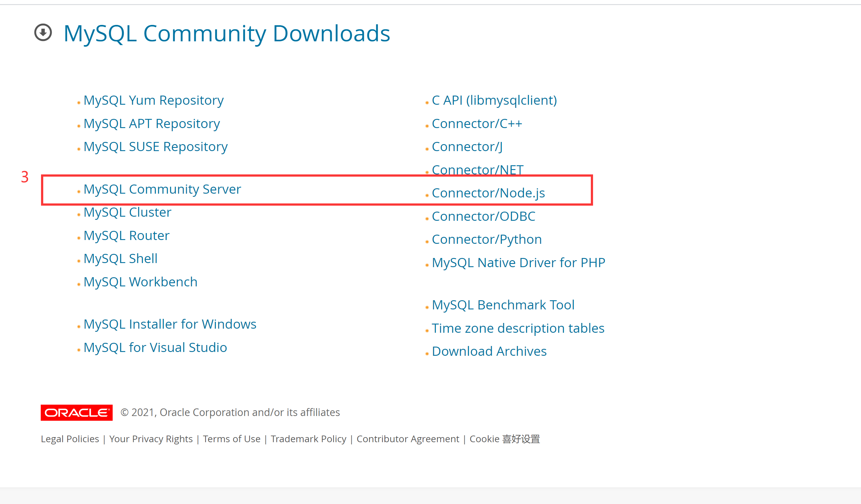Open the Cookie 喜好设置 footer link
Screen dimensions: 861x504
[x=504, y=439]
